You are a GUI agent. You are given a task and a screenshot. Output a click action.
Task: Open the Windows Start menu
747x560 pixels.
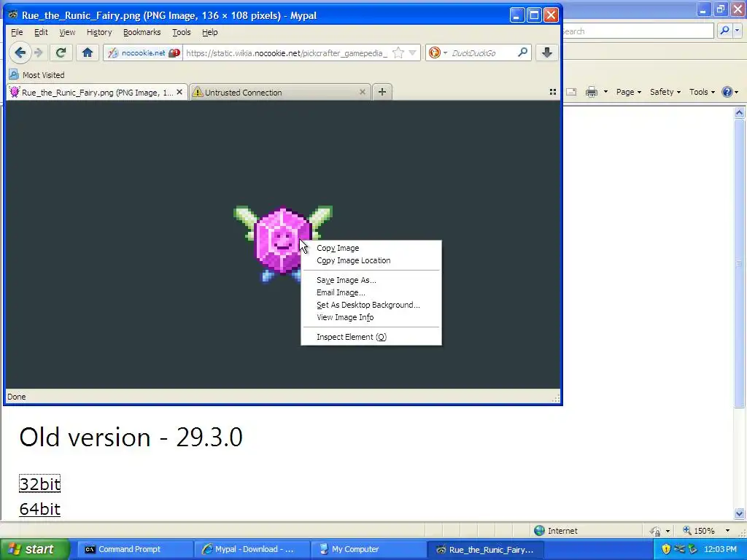point(34,550)
